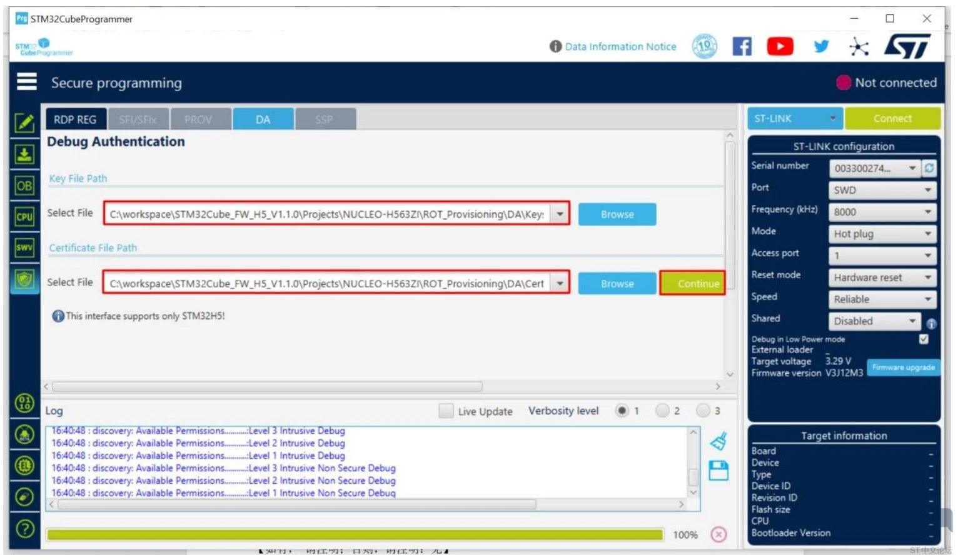958x560 pixels.
Task: Expand the Key File Path dropdown
Action: coord(560,214)
